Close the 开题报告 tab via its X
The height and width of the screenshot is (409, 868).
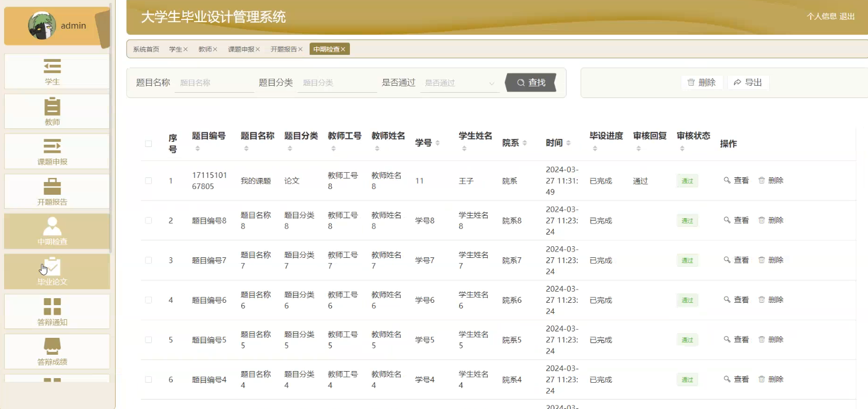point(300,50)
